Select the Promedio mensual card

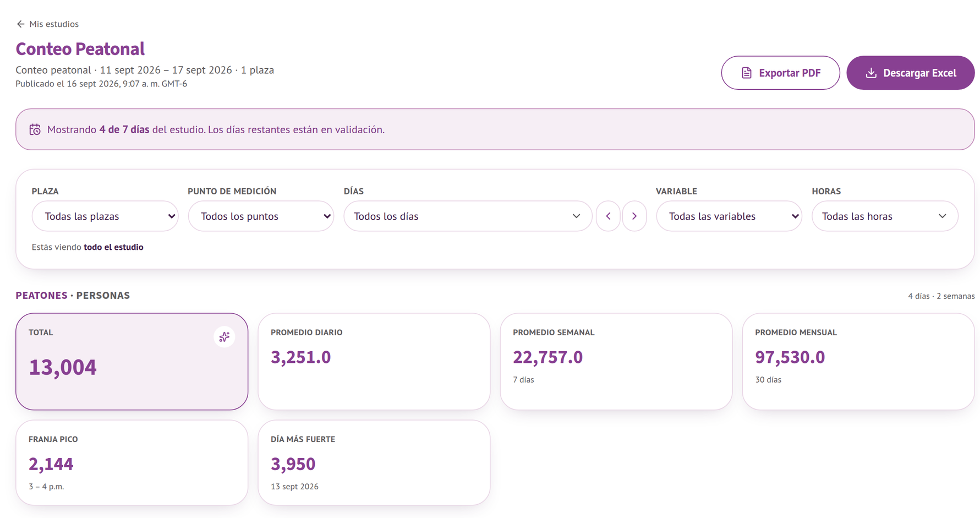tap(858, 361)
